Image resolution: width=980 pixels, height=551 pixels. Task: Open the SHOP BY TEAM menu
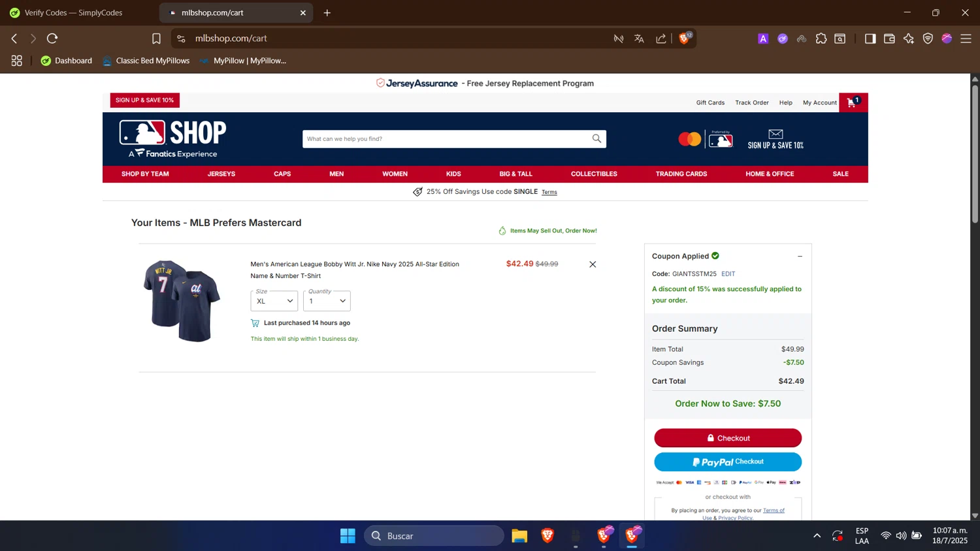(145, 174)
